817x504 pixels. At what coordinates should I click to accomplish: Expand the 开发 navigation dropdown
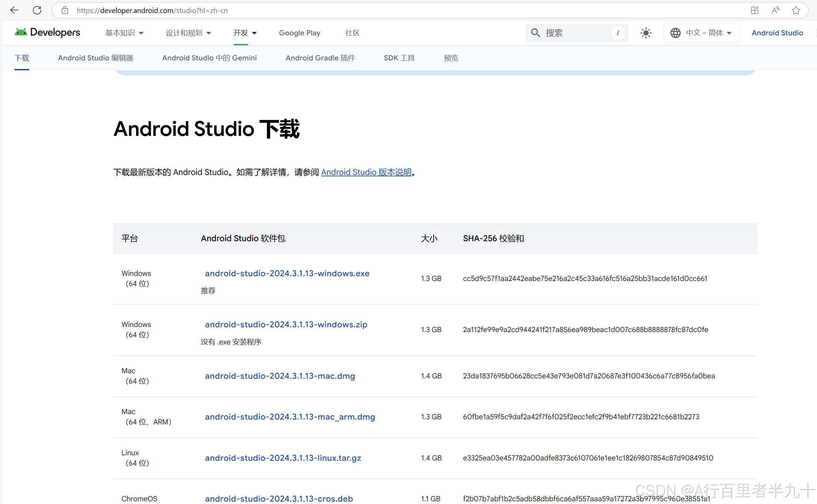[x=245, y=33]
